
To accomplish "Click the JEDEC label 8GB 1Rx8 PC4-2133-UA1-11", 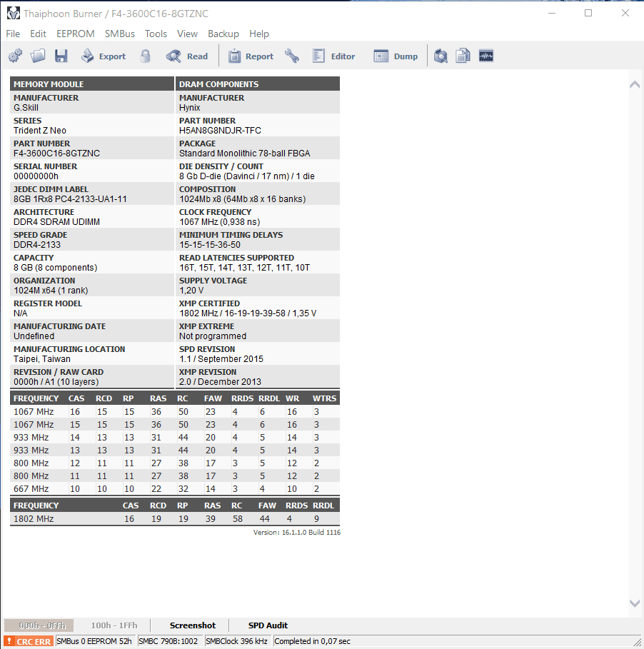I will click(x=70, y=199).
